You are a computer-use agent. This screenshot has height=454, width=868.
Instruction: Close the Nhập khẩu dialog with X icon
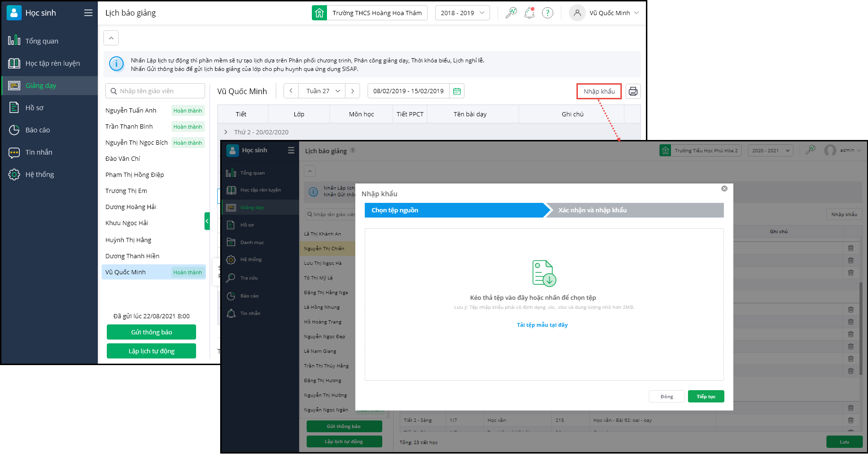point(724,189)
